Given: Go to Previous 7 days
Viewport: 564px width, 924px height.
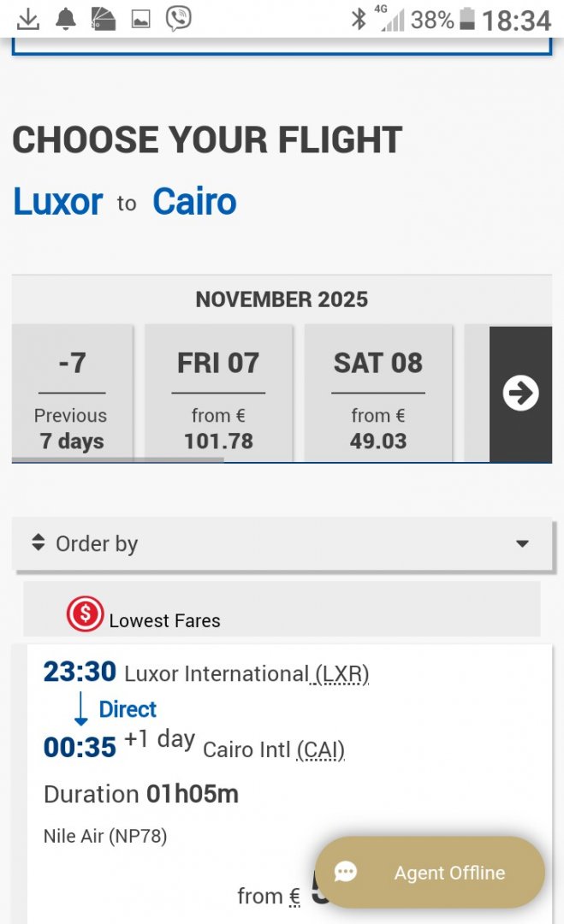Looking at the screenshot, I should [x=71, y=393].
